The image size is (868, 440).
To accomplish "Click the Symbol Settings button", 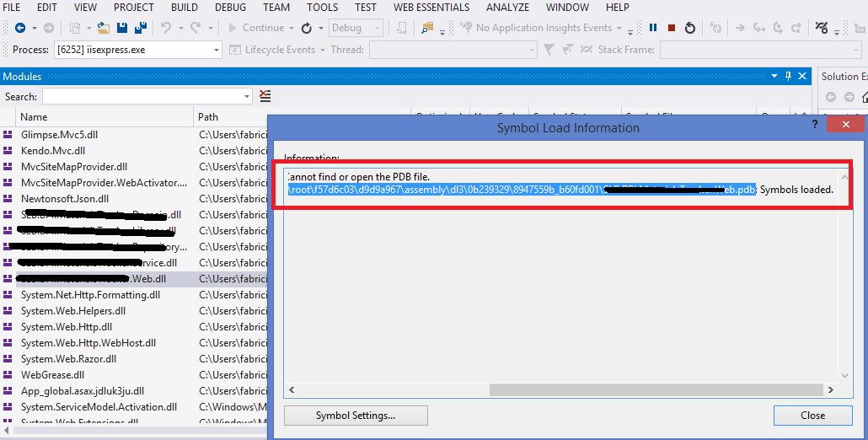I will coord(356,415).
